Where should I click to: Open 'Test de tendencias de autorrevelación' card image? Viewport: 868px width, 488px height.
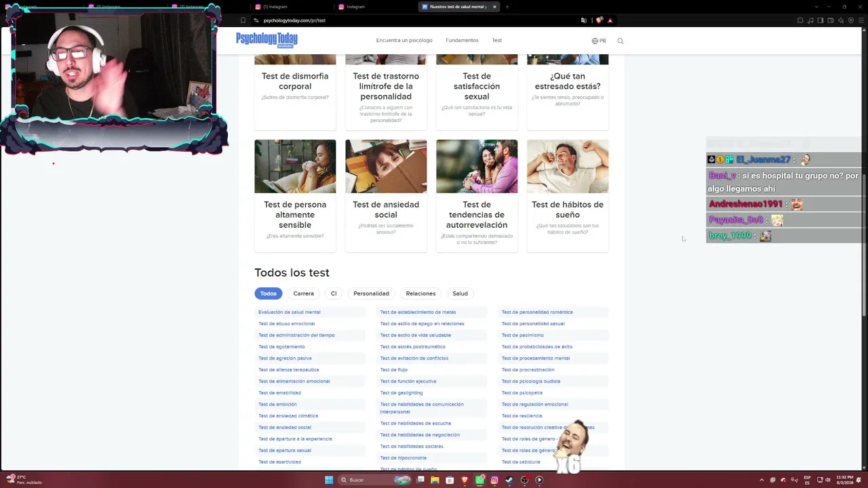[x=477, y=166]
